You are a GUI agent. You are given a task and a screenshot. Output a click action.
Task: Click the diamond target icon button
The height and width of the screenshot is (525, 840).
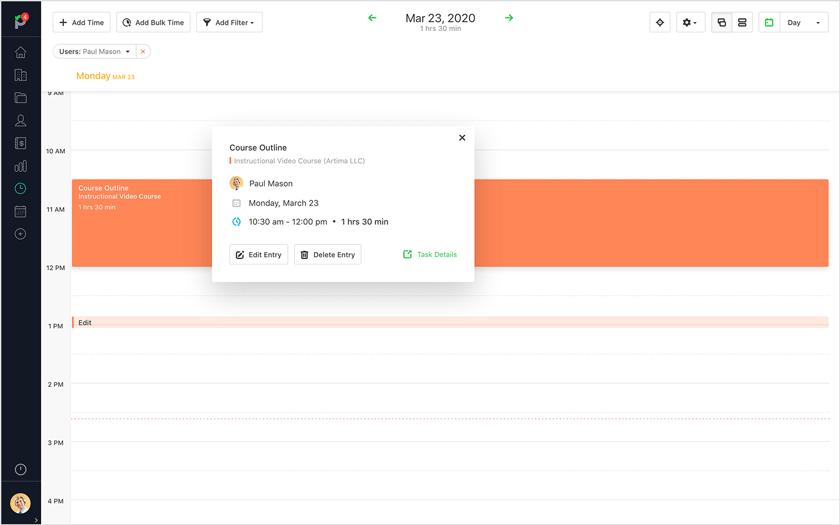(x=660, y=22)
